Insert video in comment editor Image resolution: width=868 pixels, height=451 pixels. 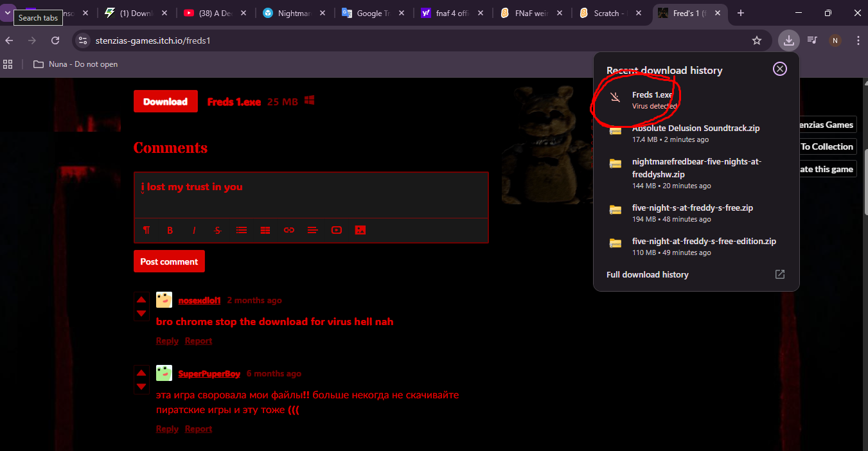point(337,230)
